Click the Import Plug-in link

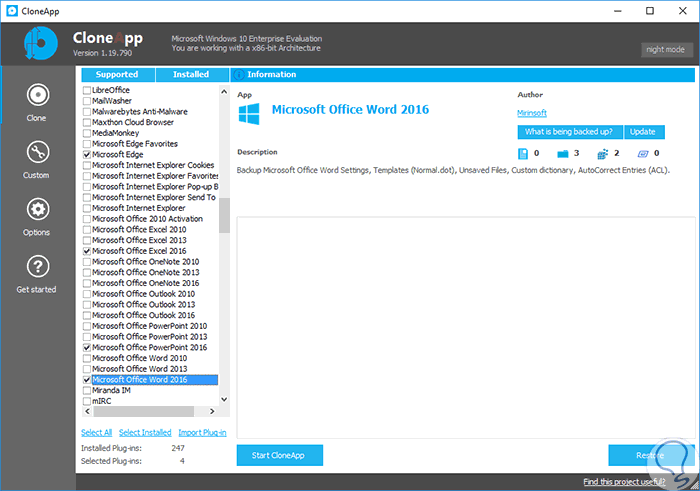[202, 433]
